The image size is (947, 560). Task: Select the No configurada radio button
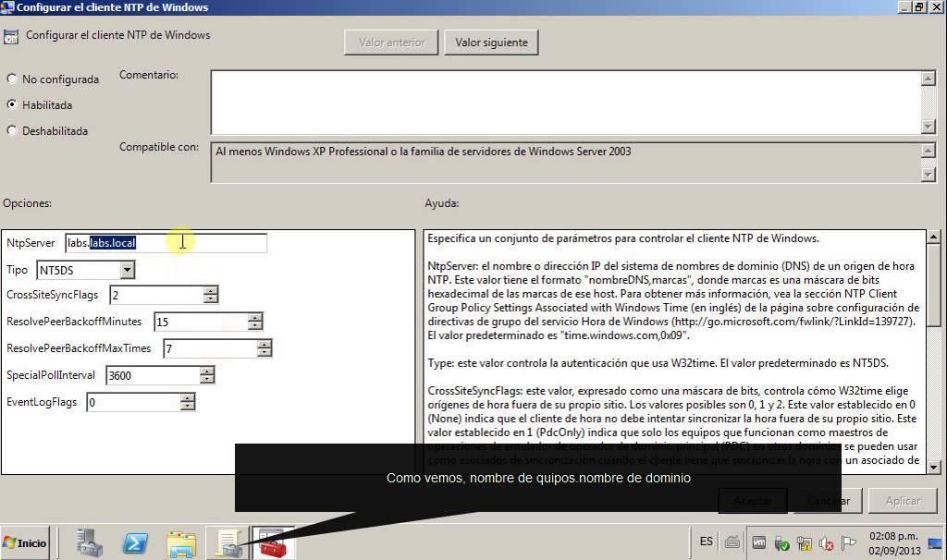(11, 79)
